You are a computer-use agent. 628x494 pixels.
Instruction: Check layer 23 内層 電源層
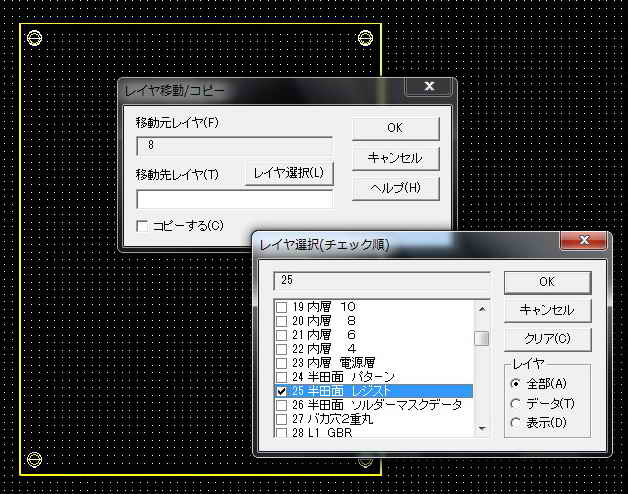[x=282, y=363]
